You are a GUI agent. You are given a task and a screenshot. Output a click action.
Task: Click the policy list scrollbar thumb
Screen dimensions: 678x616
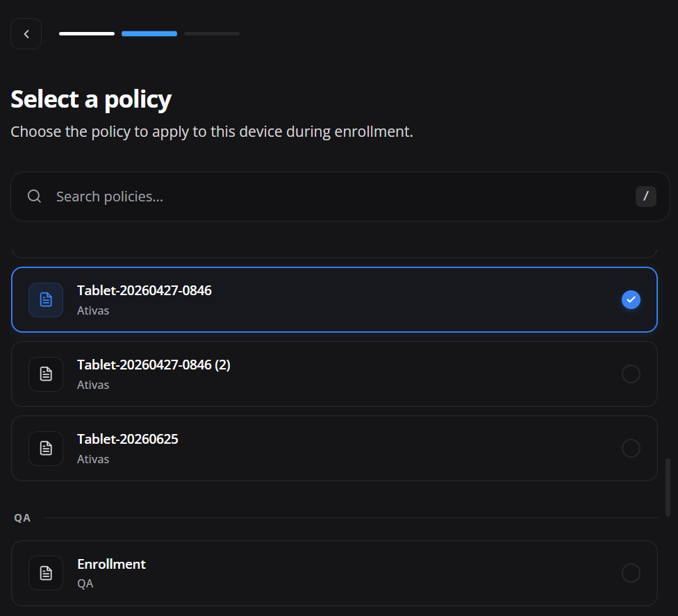(668, 488)
